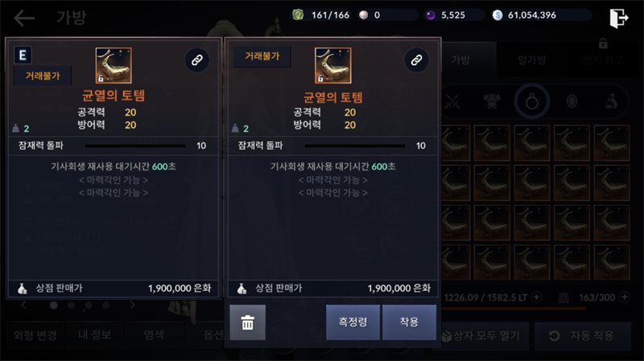Screen dimensions: 644x361
Task: Click the exit door icon
Action: click(x=619, y=18)
